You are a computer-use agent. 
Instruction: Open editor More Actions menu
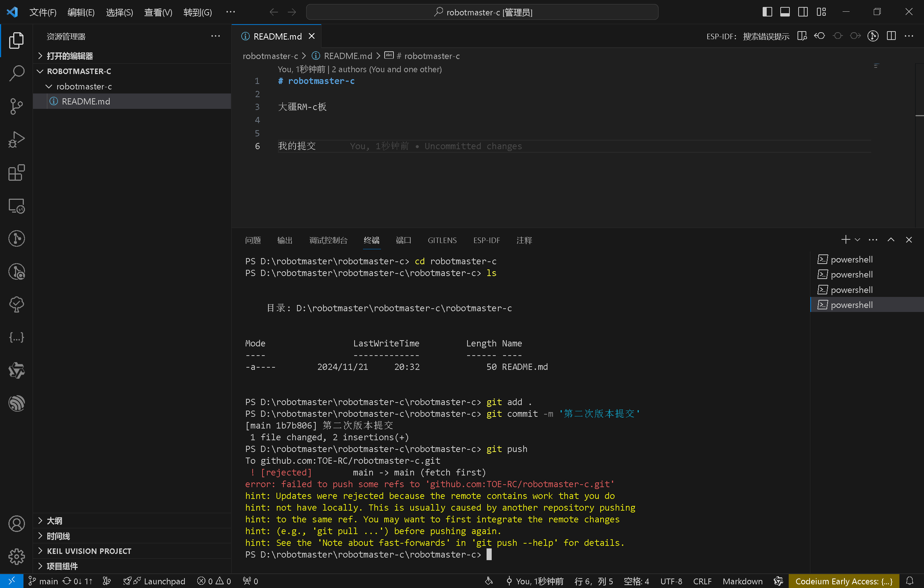click(909, 36)
